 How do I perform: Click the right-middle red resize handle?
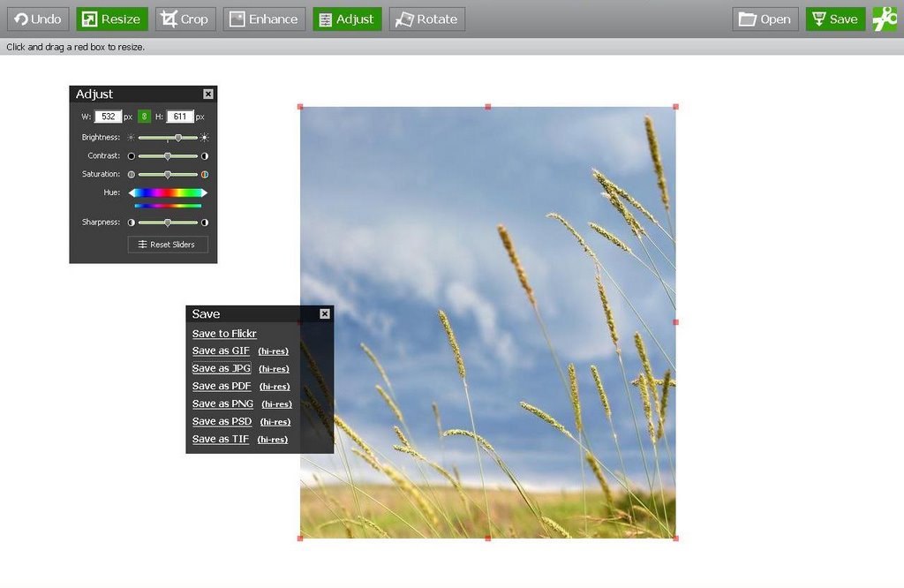675,322
